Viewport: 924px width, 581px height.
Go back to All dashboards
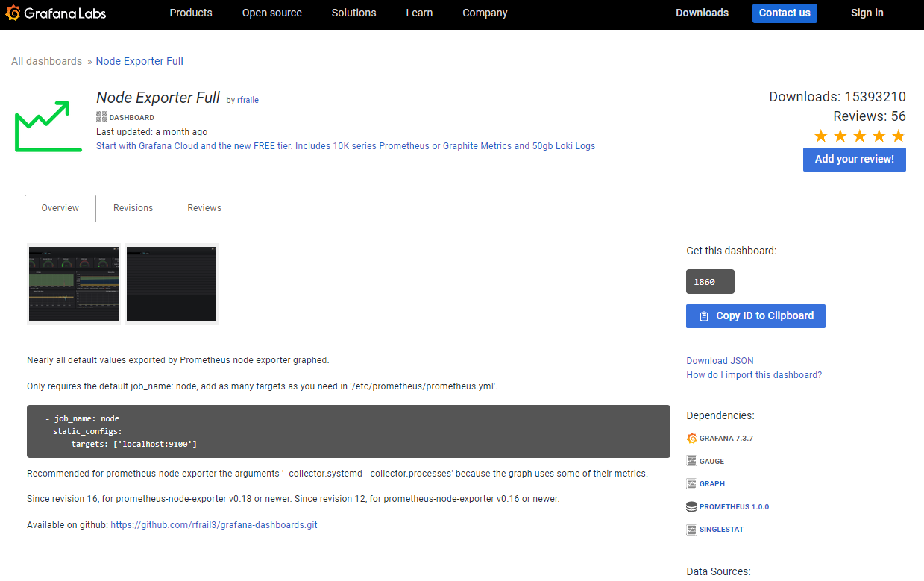(x=46, y=61)
